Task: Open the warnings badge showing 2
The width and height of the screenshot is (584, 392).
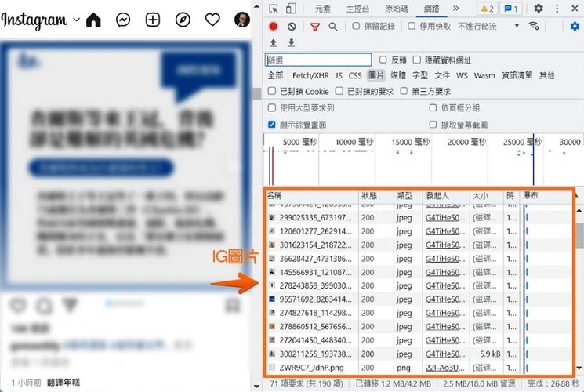Action: tap(487, 9)
